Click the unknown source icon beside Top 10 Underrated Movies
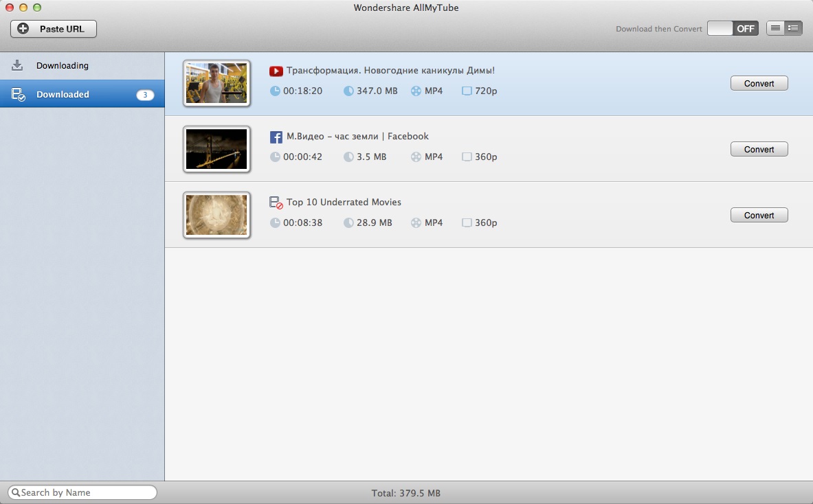The width and height of the screenshot is (813, 504). tap(276, 203)
